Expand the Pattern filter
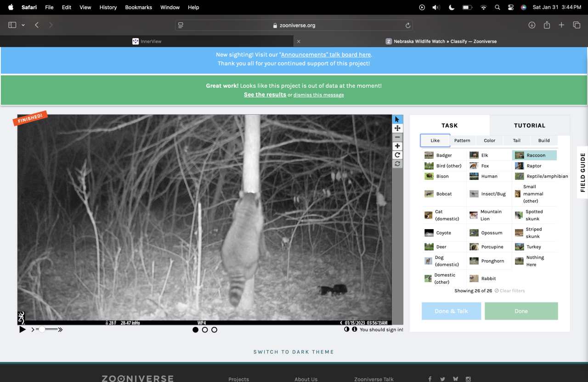This screenshot has height=382, width=588. [x=462, y=140]
